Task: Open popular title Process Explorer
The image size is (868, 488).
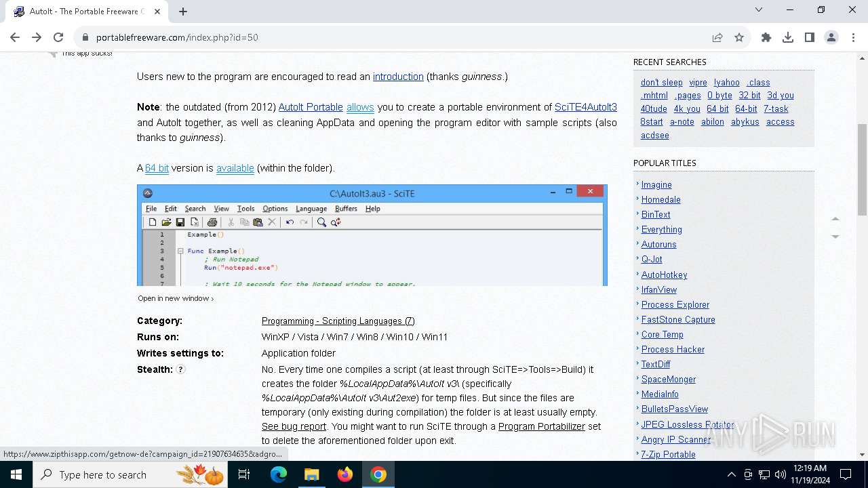Action: 675,305
